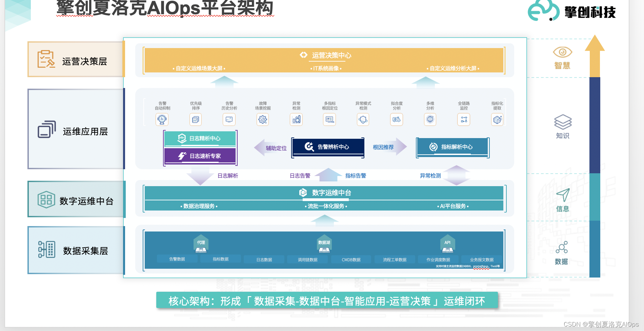Click the API collector icon
The image size is (644, 331).
[447, 244]
